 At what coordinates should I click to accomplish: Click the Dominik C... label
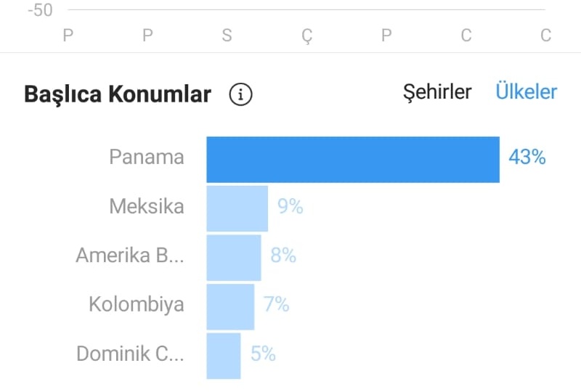(x=130, y=354)
